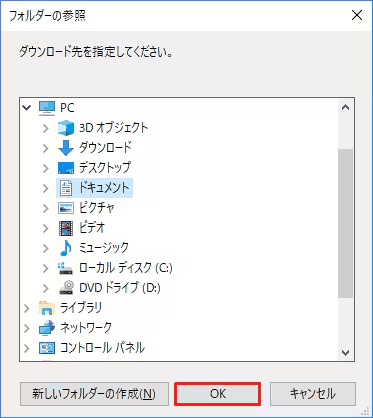
Task: Expand DVD ドライブ (D:) node
Action: click(x=46, y=288)
